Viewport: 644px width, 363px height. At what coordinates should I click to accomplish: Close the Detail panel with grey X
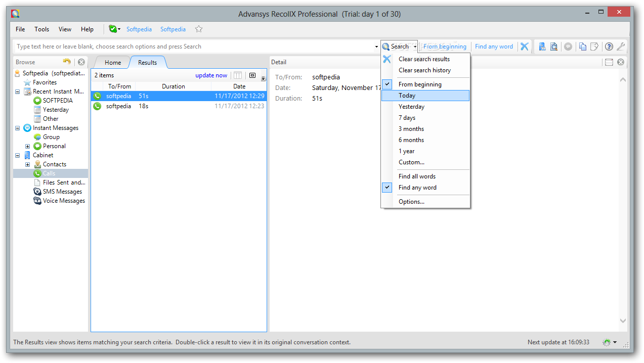click(x=621, y=62)
